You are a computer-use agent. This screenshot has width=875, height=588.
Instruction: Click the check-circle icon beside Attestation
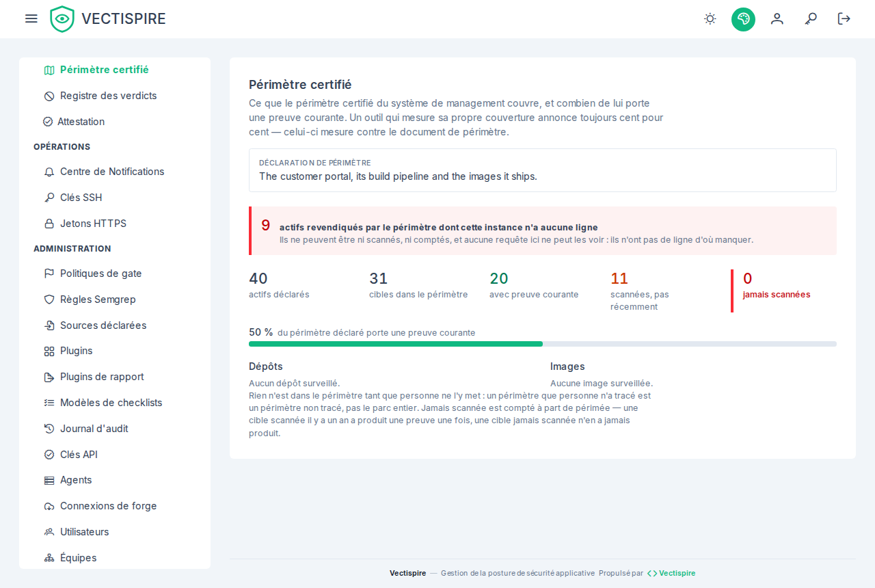[48, 122]
